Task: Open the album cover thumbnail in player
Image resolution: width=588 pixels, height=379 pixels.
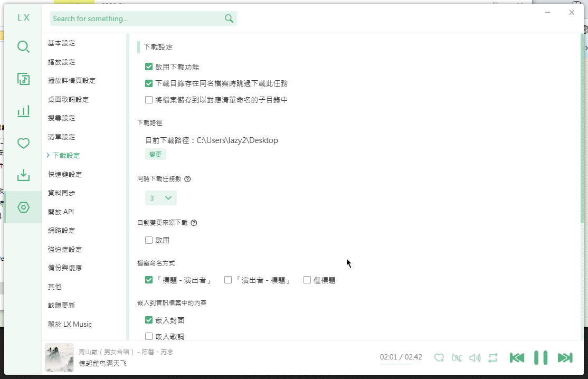Action: click(x=59, y=358)
